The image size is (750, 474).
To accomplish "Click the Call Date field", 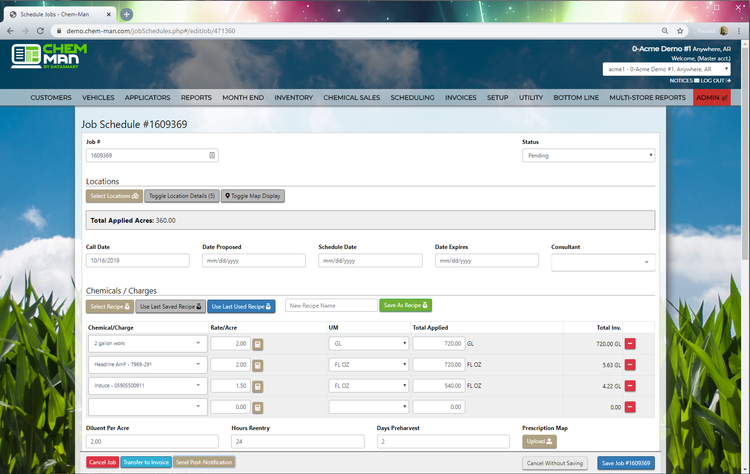I will 138,261.
